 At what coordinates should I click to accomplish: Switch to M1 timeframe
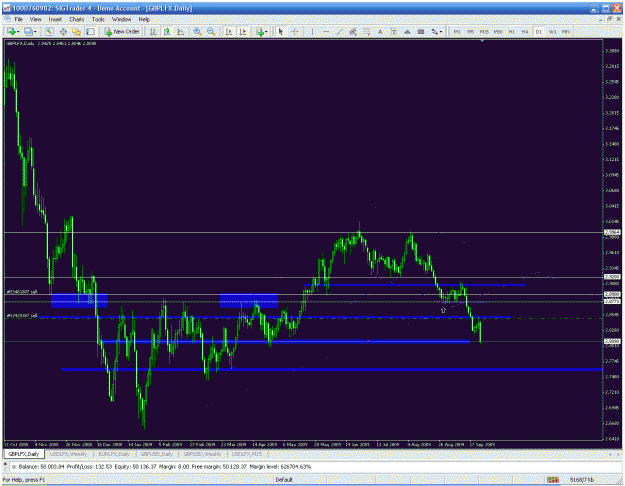coord(457,31)
